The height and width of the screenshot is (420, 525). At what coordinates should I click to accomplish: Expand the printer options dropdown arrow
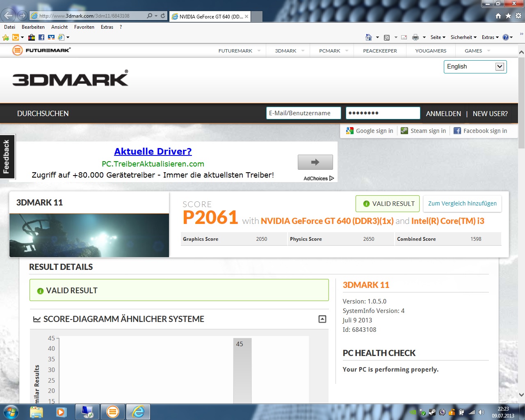(x=424, y=37)
